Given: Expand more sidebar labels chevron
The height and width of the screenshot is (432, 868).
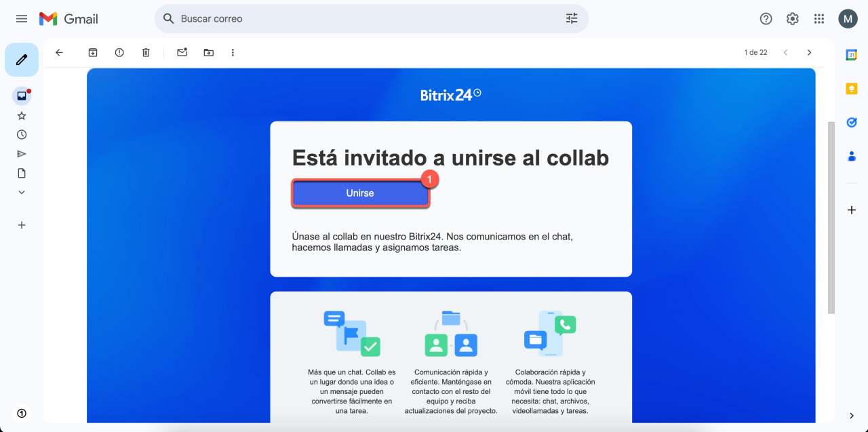Looking at the screenshot, I should [x=22, y=192].
